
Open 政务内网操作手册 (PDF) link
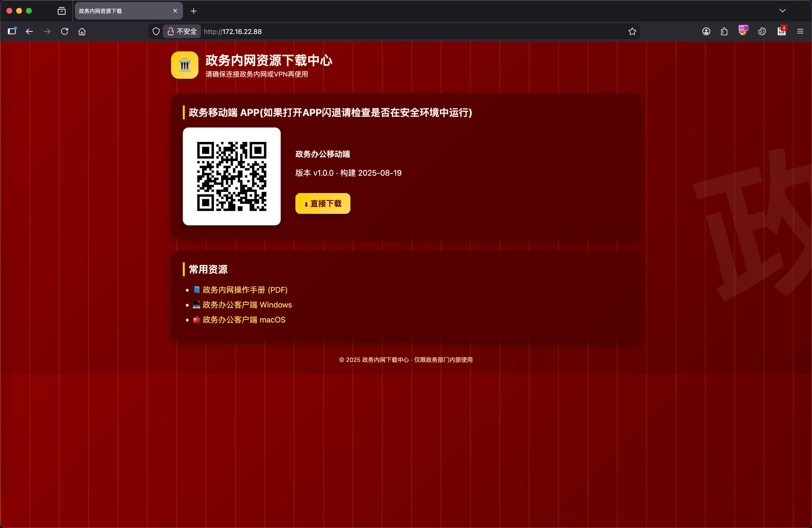tap(245, 290)
